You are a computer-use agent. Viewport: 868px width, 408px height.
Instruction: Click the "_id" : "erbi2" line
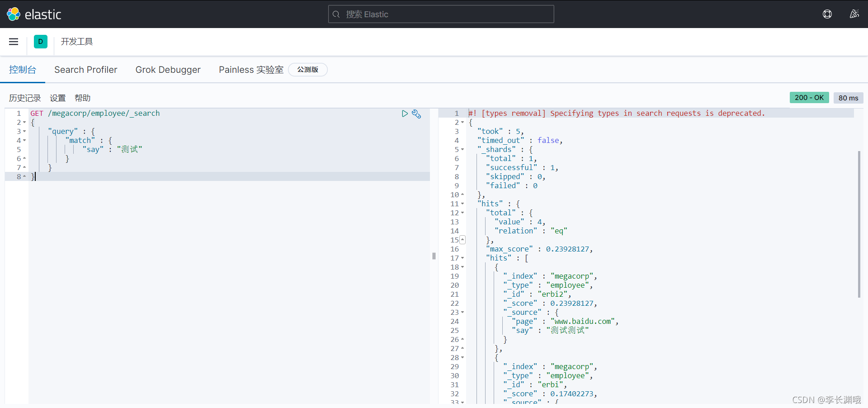(537, 294)
